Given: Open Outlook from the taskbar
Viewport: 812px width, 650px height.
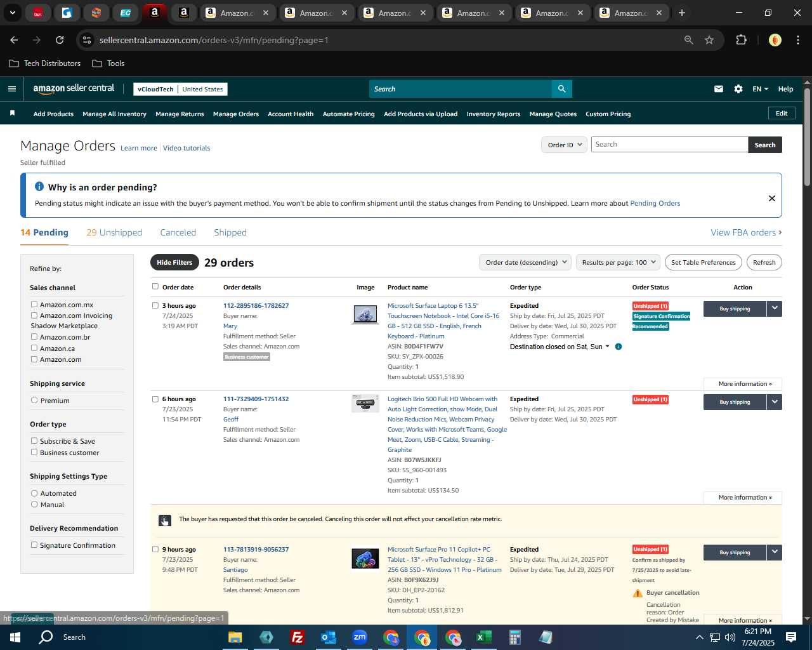Looking at the screenshot, I should pos(328,637).
